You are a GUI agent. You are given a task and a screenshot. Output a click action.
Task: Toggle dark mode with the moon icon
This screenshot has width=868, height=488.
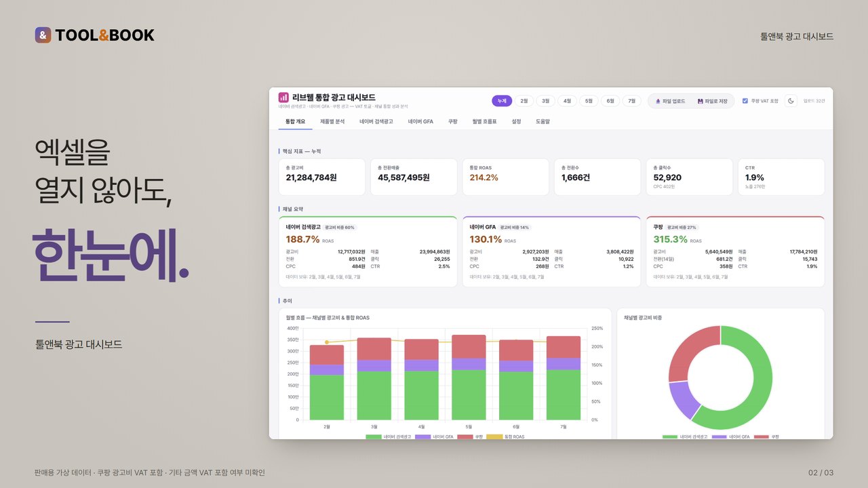[x=791, y=101]
